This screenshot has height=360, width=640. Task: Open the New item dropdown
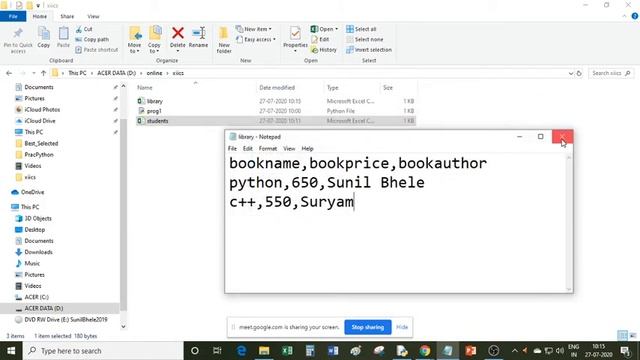(254, 29)
